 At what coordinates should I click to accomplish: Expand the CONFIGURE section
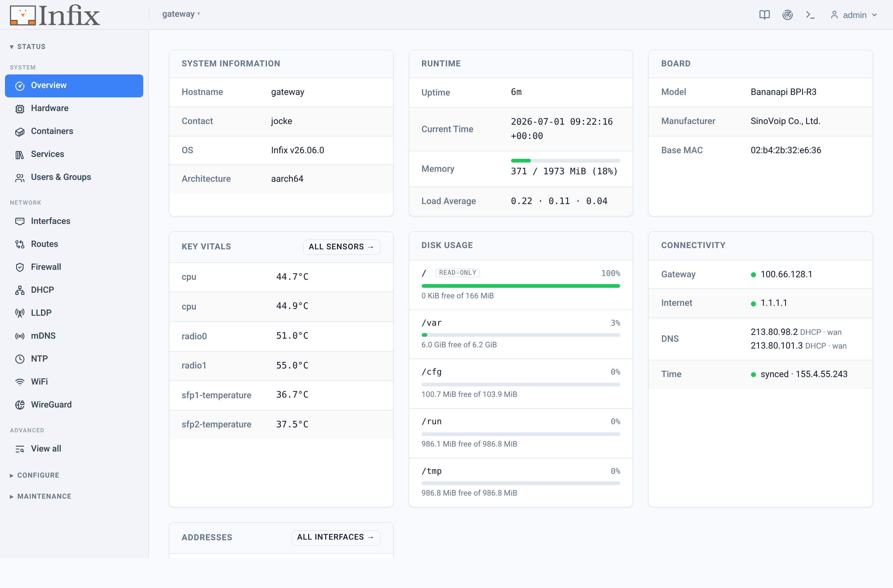(34, 475)
